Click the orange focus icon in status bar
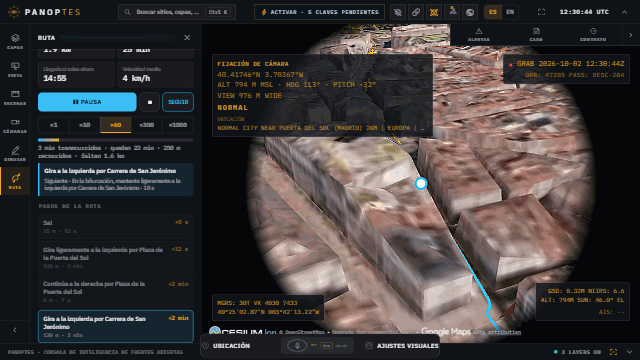Viewport: 640px width, 360px height. click(x=613, y=352)
